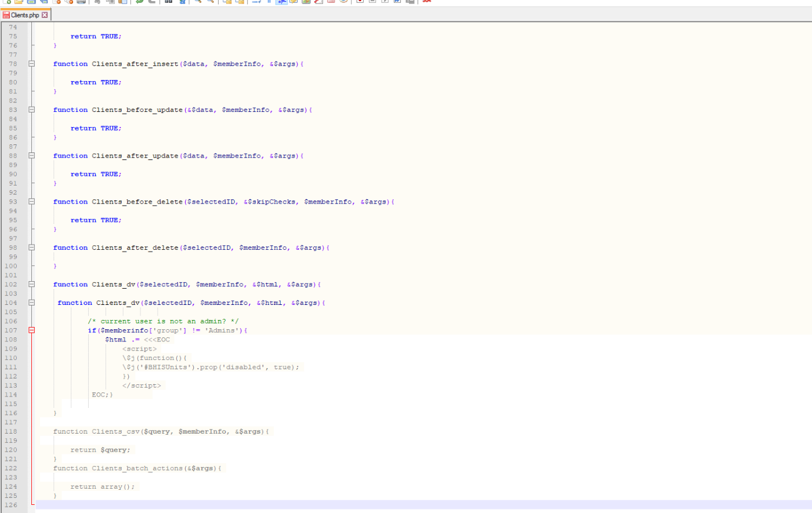
Task: Place cursor in Clients_after_insert function name
Action: (x=135, y=64)
